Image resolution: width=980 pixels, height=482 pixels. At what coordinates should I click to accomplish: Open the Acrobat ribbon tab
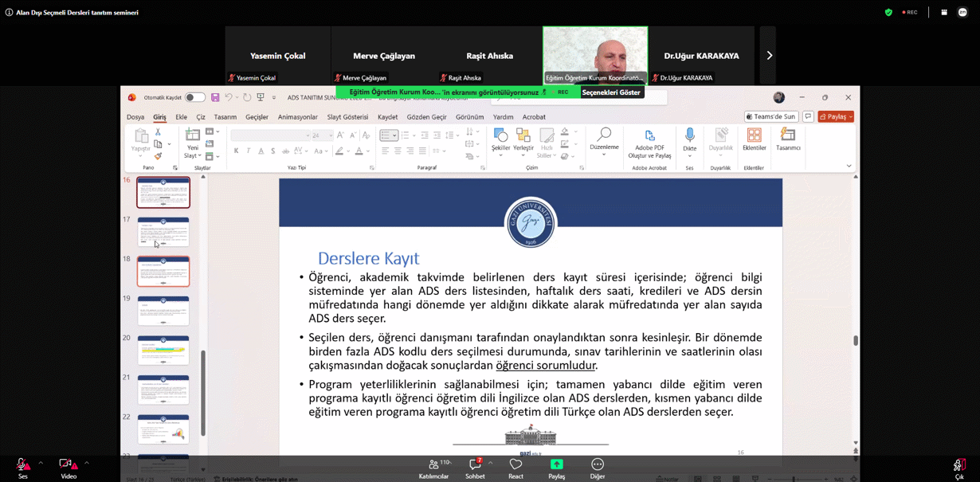(534, 117)
